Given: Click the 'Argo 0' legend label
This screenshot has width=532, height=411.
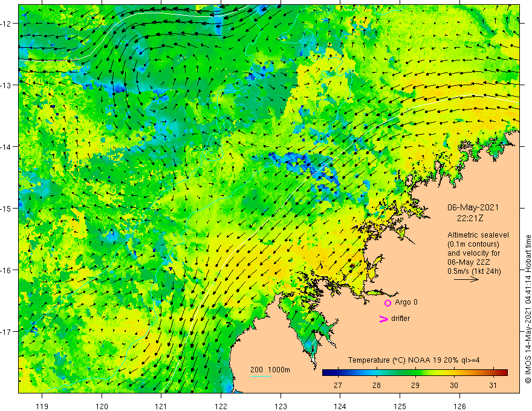Looking at the screenshot, I should 406,302.
